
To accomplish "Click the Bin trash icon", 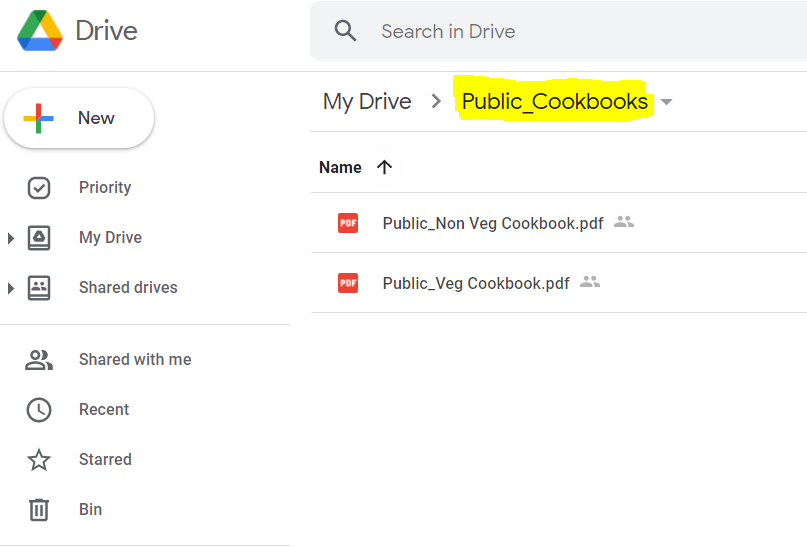I will (x=39, y=510).
